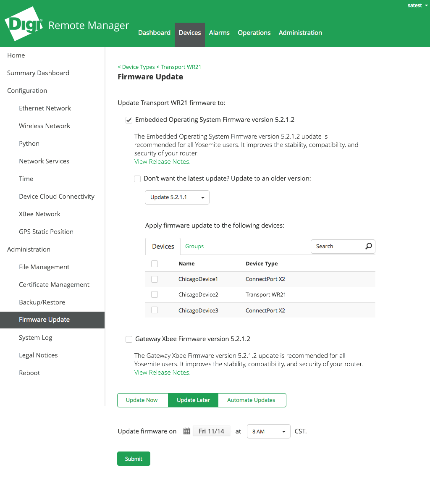Image resolution: width=430 pixels, height=504 pixels.
Task: Select the ChicagoDevice2 checkbox
Action: tap(155, 294)
